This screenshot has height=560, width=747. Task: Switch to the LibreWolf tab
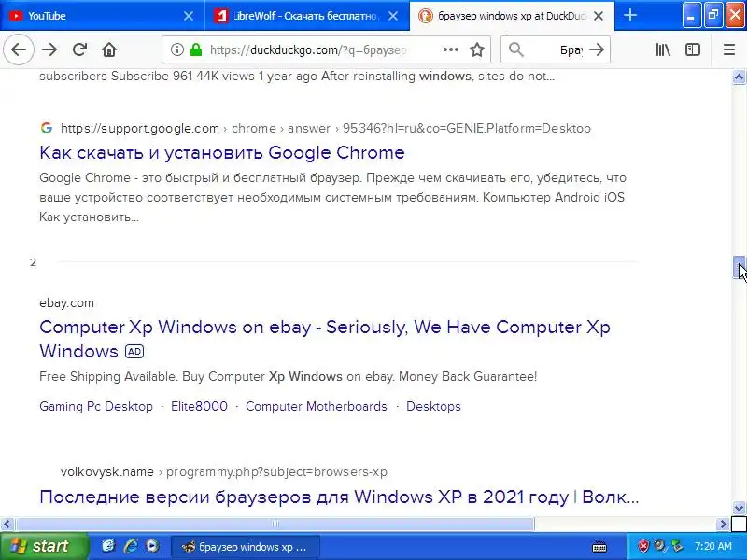click(307, 16)
